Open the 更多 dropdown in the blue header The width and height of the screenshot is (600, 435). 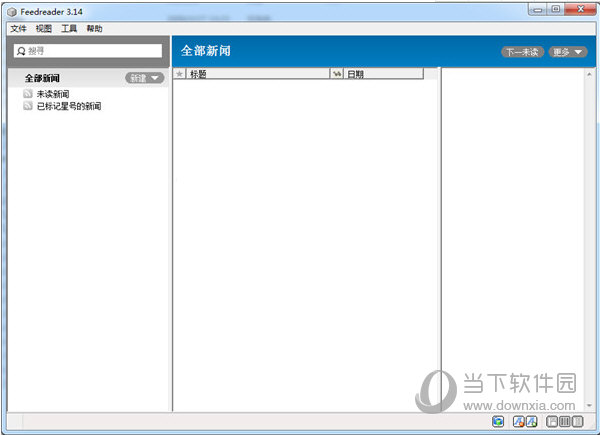[x=568, y=52]
